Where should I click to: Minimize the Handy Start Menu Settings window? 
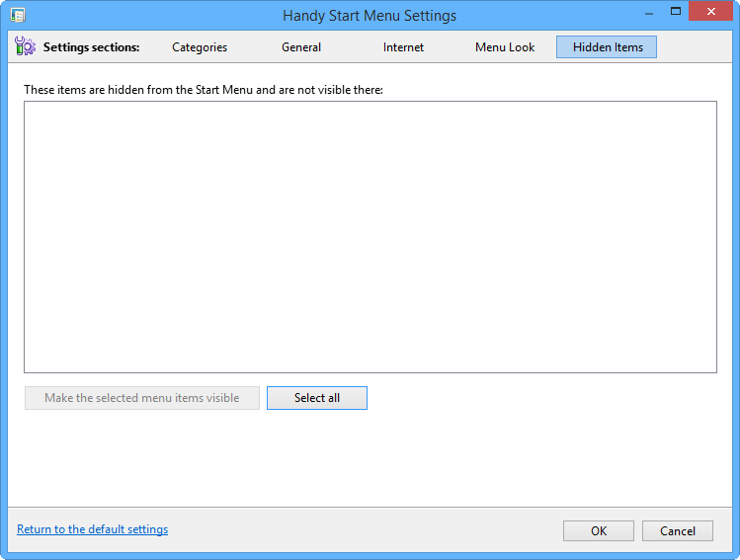(649, 13)
